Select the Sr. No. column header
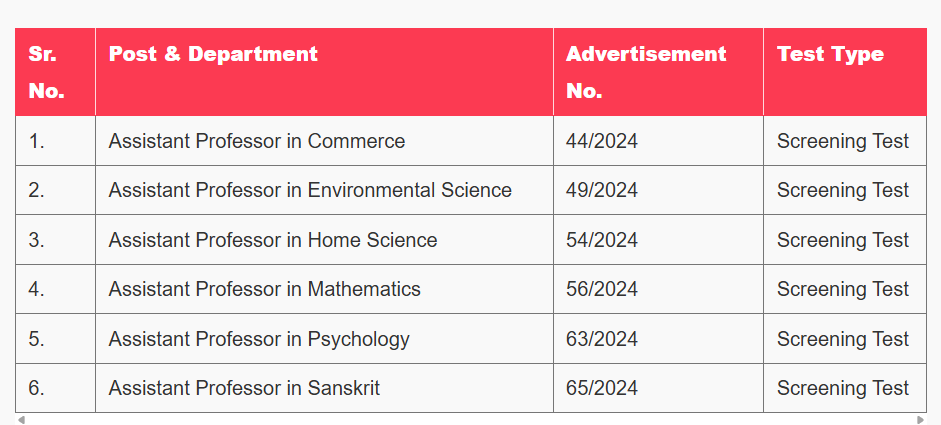Image resolution: width=941 pixels, height=425 pixels. pyautogui.click(x=55, y=72)
